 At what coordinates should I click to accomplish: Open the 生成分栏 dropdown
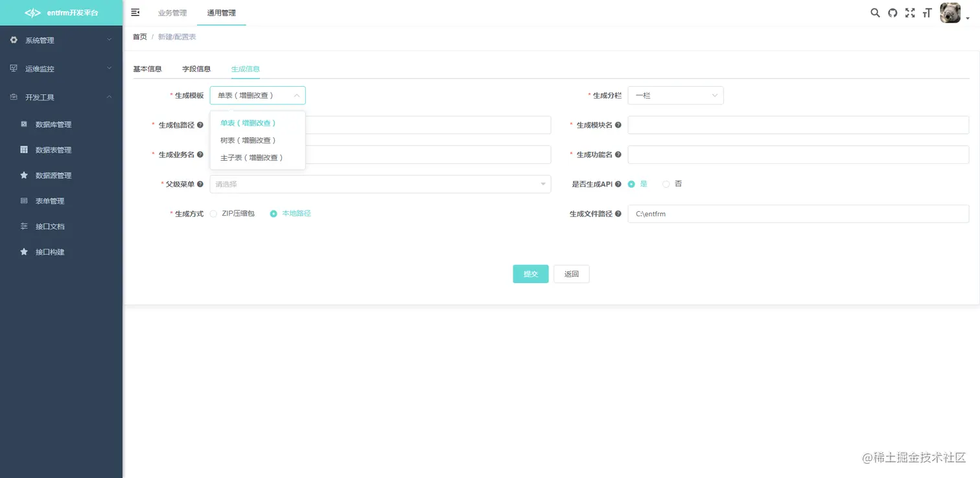(675, 95)
